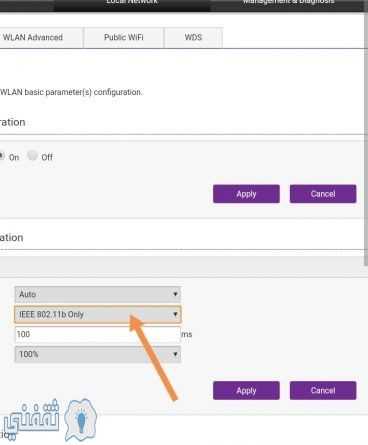Open the IEEE 802.11b Only mode dropdown
The image size is (368, 445).
tap(98, 314)
